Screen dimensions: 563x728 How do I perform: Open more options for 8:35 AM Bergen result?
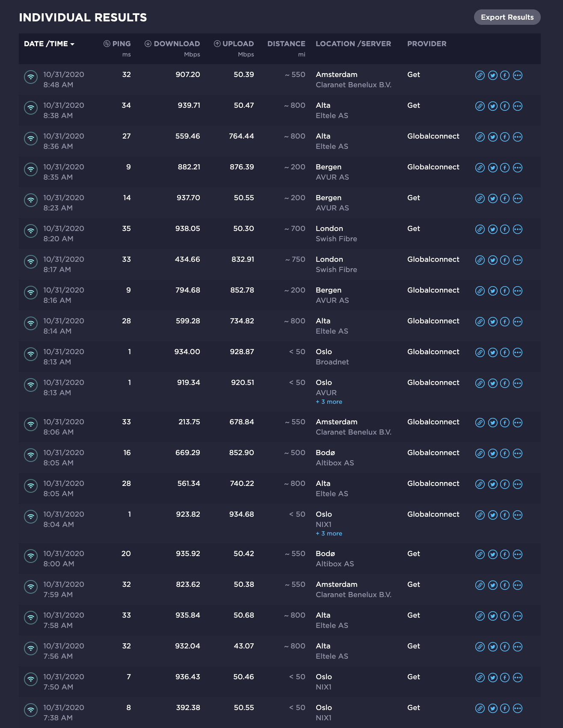[518, 168]
